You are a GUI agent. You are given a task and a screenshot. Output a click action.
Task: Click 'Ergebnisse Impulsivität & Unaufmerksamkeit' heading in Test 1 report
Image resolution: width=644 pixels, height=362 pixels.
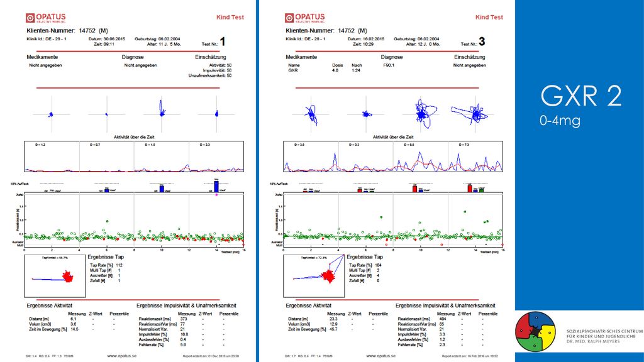tap(186, 305)
